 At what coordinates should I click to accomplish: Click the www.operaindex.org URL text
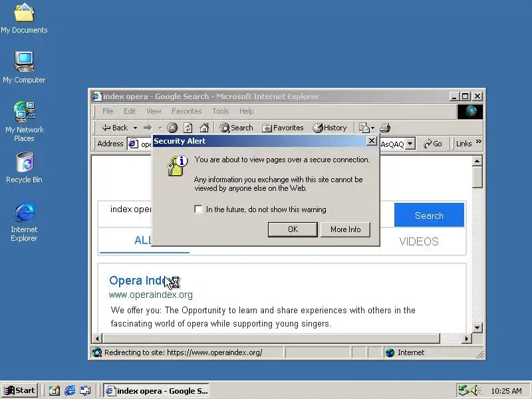click(x=151, y=295)
